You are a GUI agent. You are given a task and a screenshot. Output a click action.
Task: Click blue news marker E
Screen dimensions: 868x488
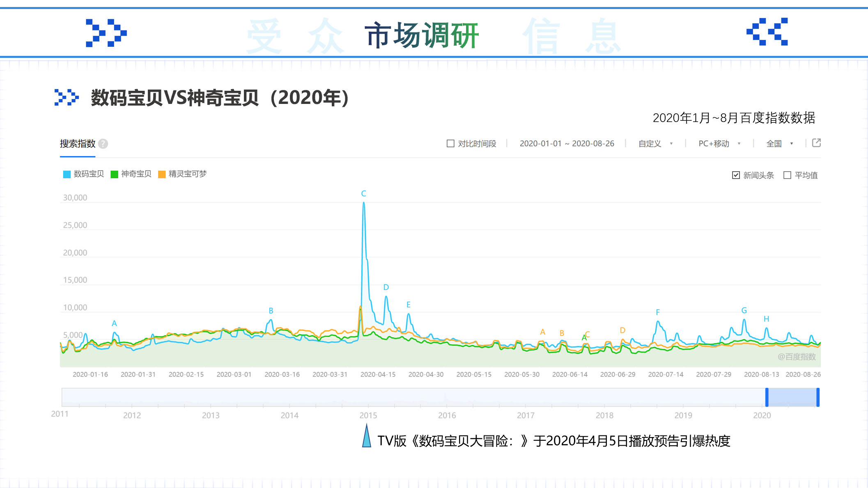[x=409, y=304]
